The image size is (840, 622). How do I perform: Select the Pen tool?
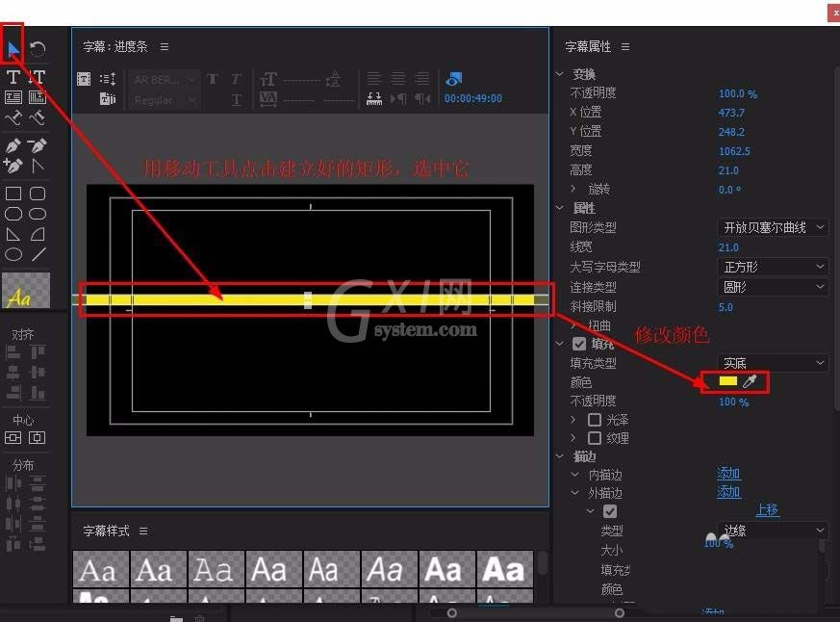(13, 145)
